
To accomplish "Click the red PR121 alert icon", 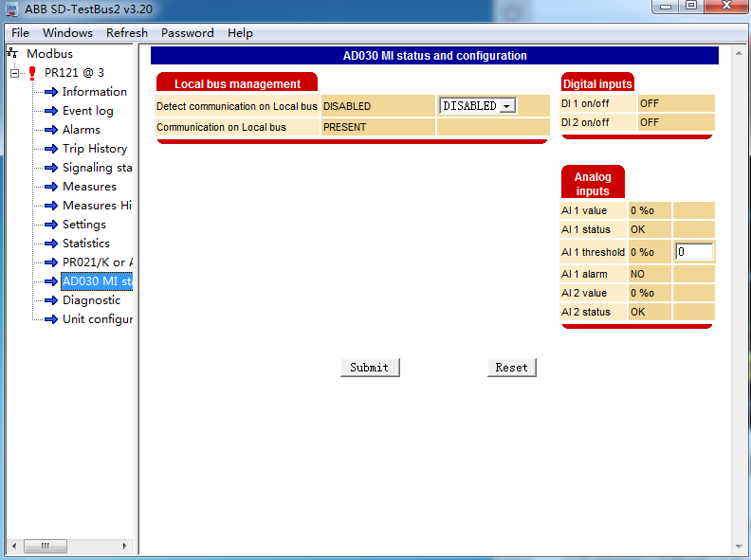I will pos(32,73).
